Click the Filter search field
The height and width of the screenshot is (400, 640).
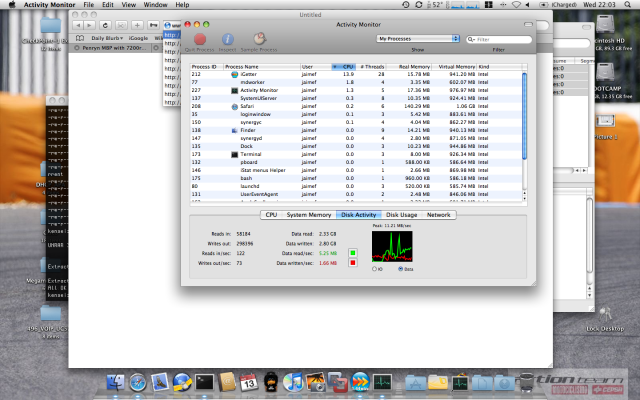[499, 39]
